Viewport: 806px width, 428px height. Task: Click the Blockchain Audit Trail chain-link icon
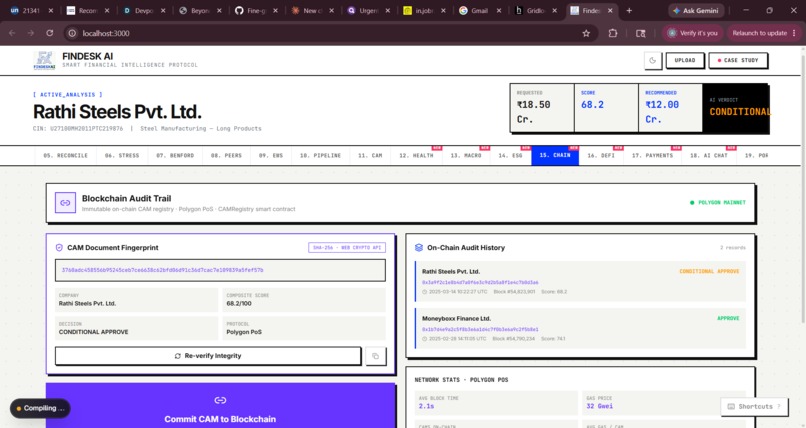coord(65,203)
